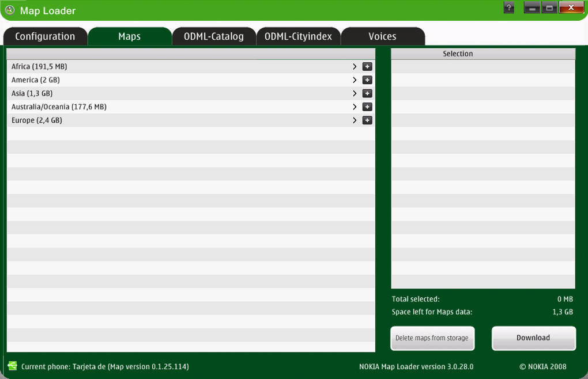Image resolution: width=588 pixels, height=379 pixels.
Task: Expand the Africa region list
Action: pyautogui.click(x=355, y=67)
